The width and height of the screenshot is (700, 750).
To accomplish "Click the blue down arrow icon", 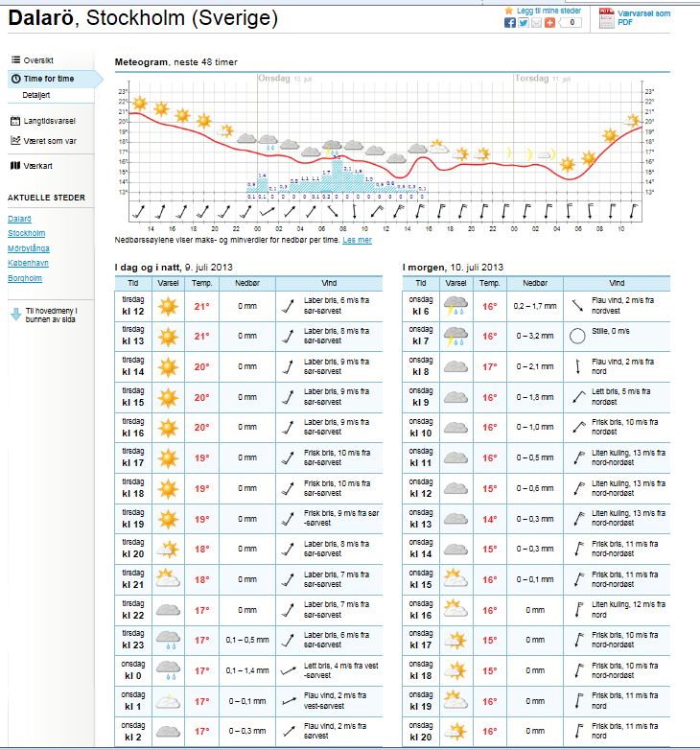I will coord(15,315).
